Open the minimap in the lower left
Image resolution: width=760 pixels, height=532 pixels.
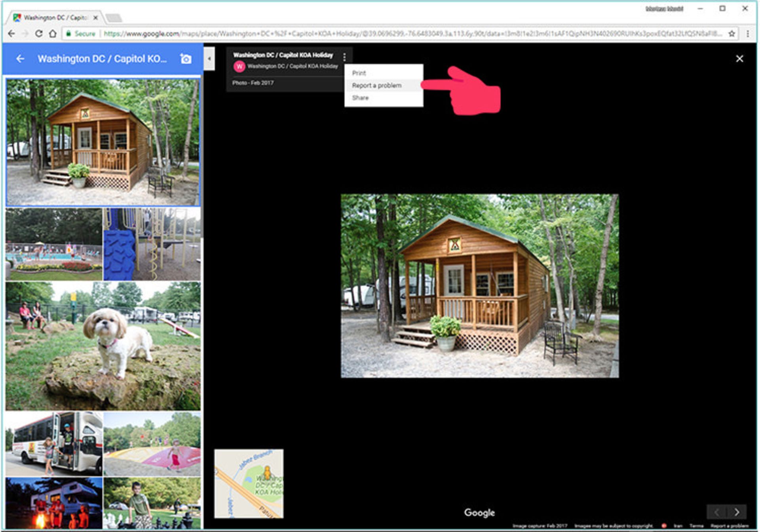coord(249,483)
